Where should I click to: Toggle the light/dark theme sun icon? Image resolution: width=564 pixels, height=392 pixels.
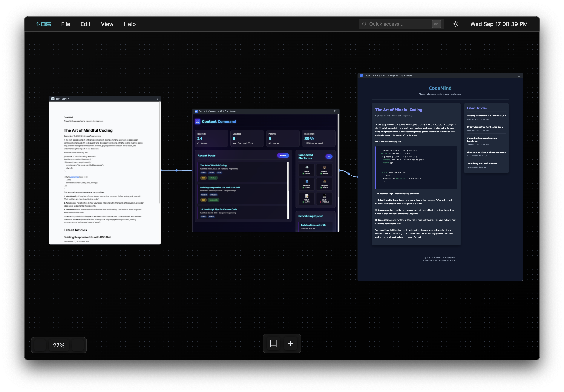[455, 24]
